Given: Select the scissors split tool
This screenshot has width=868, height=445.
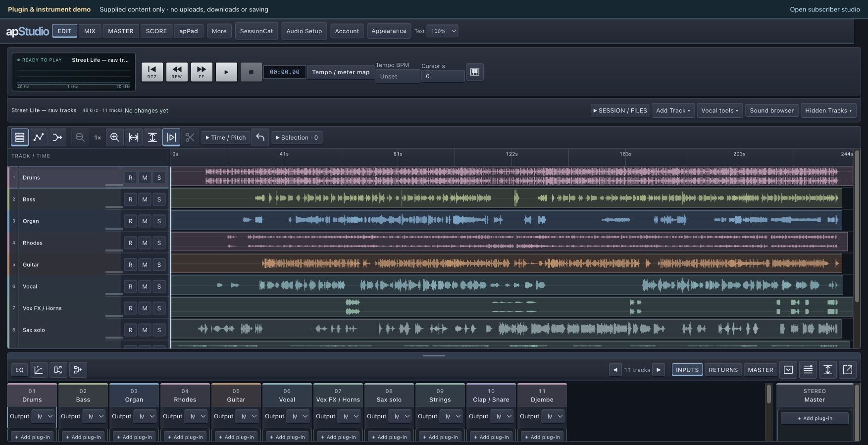Looking at the screenshot, I should (190, 137).
